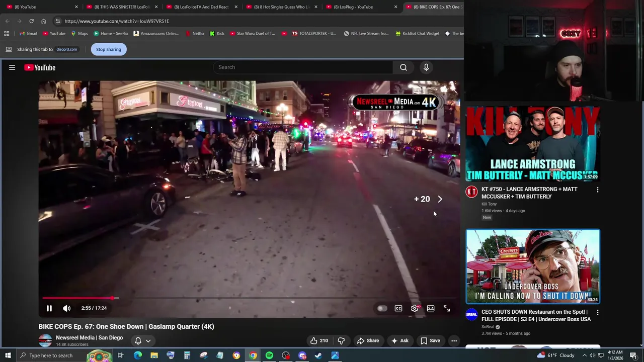The width and height of the screenshot is (644, 362).
Task: Dislike the video with thumbs-down
Action: pyautogui.click(x=341, y=341)
